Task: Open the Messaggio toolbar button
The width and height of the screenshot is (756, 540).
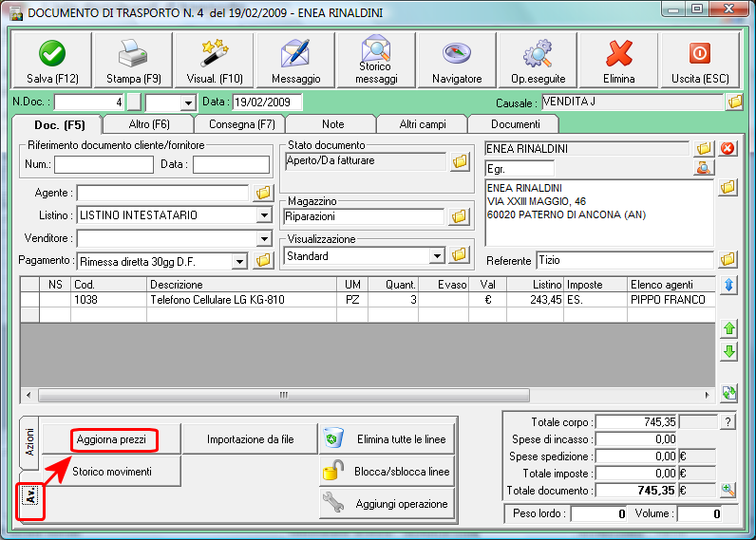Action: (295, 60)
